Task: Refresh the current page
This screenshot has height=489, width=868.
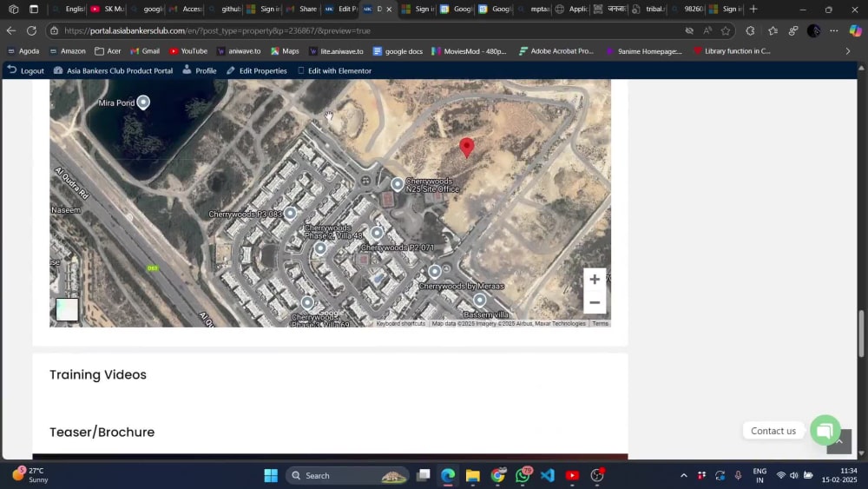Action: coord(31,31)
